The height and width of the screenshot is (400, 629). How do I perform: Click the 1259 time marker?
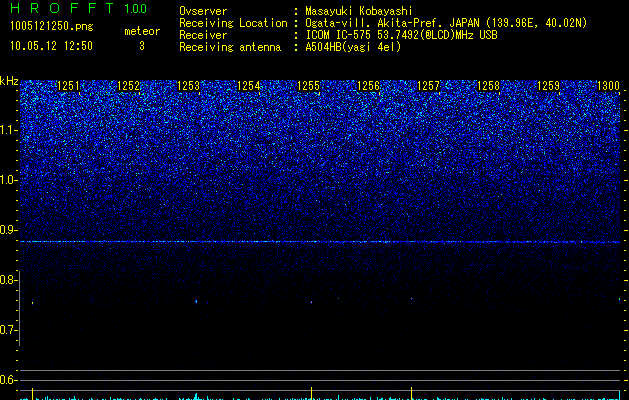coord(548,85)
